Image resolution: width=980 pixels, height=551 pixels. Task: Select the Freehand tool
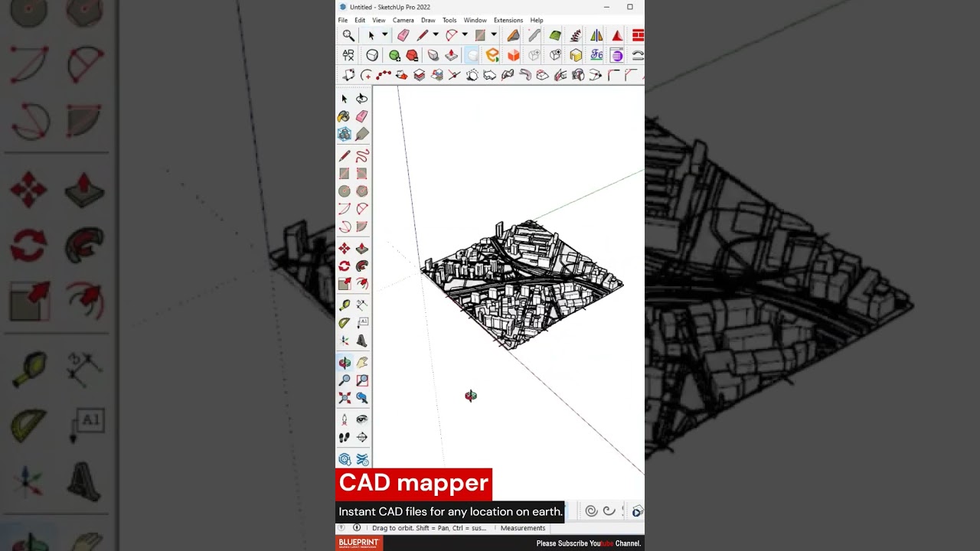coord(362,155)
